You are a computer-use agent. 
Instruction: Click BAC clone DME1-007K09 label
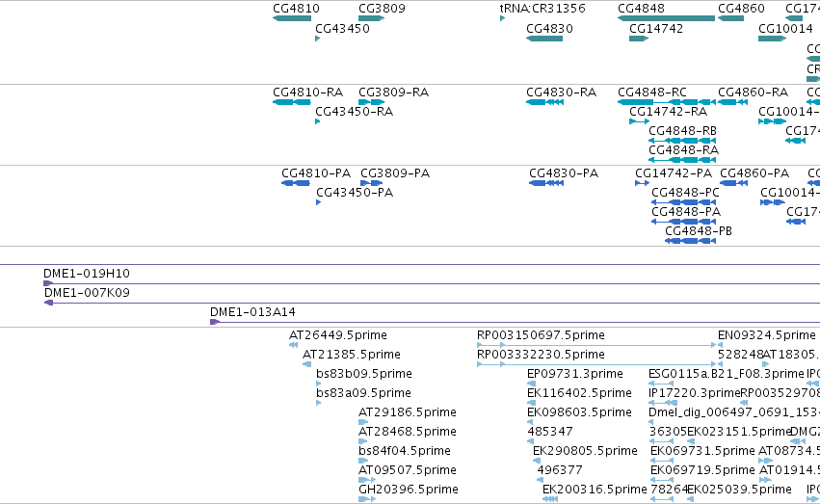coord(87,293)
